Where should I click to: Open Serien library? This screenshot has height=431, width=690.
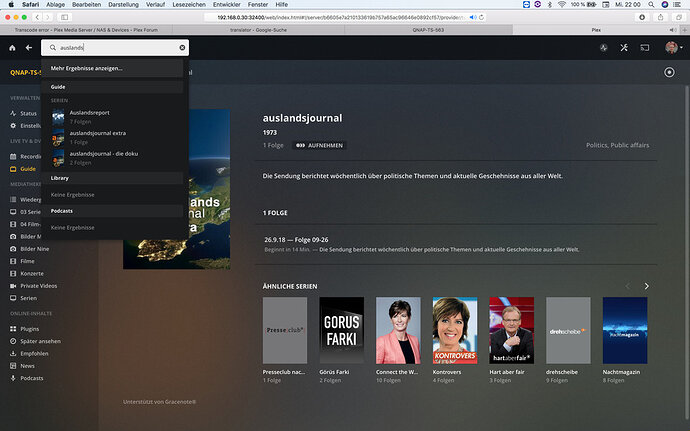(24, 298)
